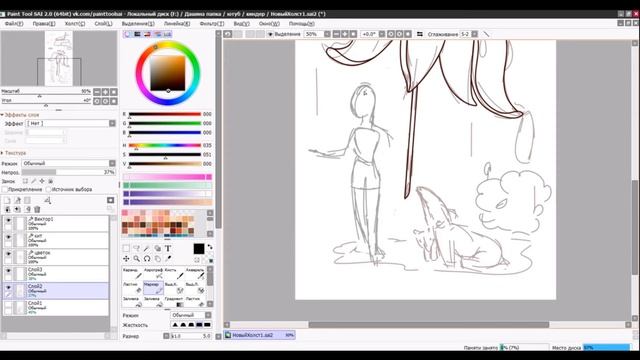Delete the selected layer

click(x=37, y=209)
